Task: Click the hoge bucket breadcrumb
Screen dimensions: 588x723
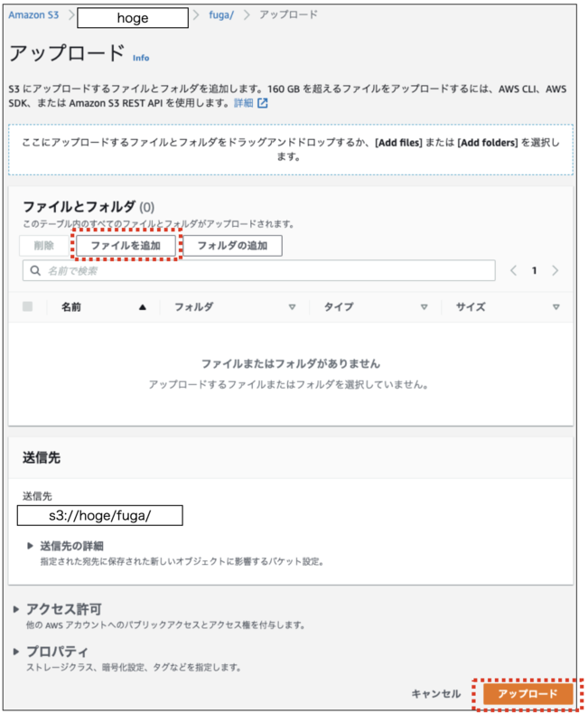Action: tap(133, 17)
